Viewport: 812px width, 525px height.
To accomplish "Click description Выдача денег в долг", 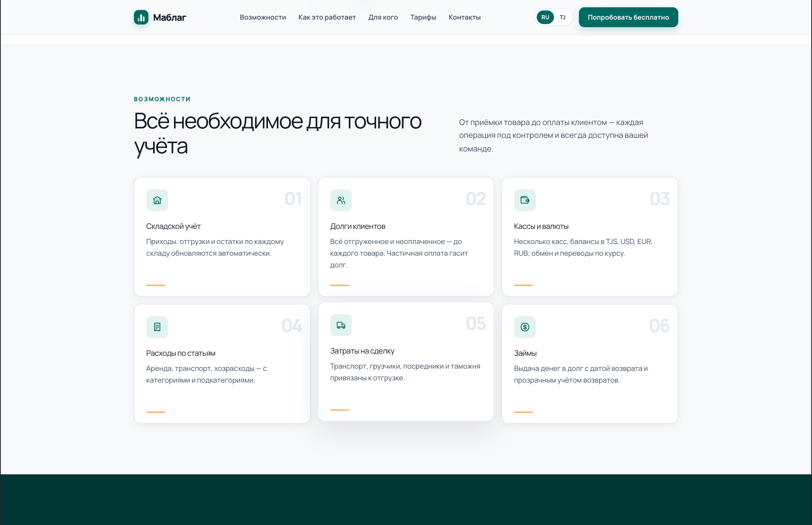I will [x=581, y=374].
